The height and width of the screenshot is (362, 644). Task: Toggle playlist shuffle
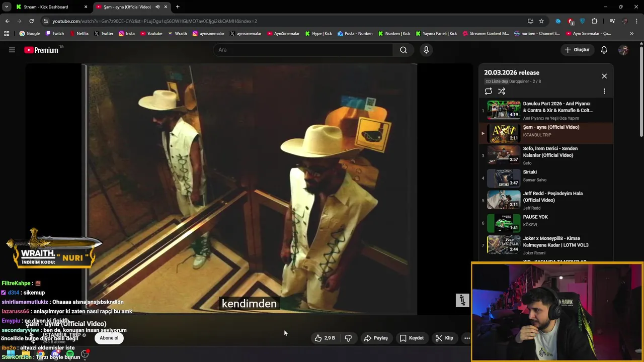502,91
